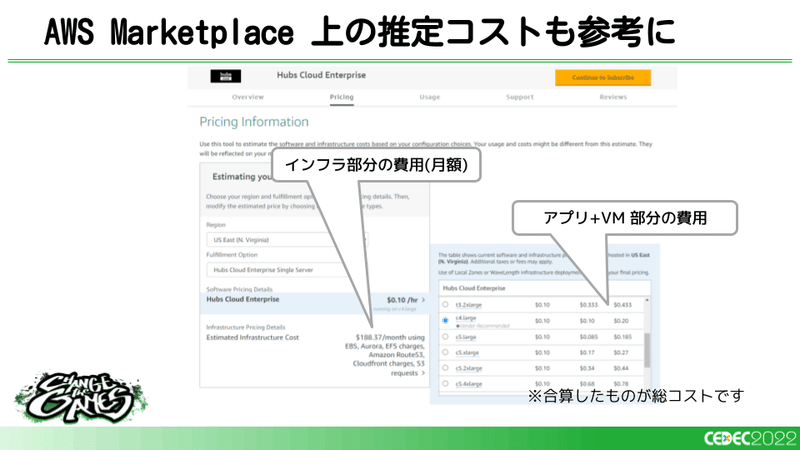
Task: Click the $0.333 infrastructure price cell
Action: click(x=588, y=305)
